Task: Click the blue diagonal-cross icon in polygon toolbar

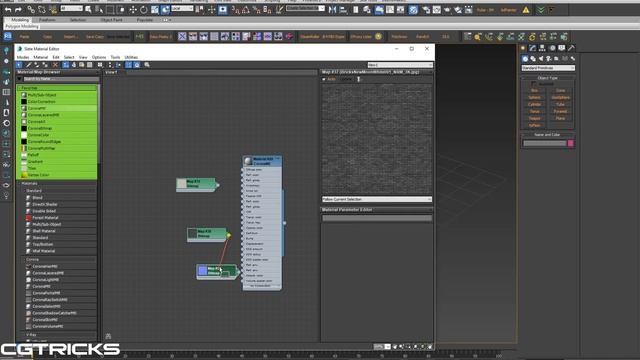Action: click(182, 37)
